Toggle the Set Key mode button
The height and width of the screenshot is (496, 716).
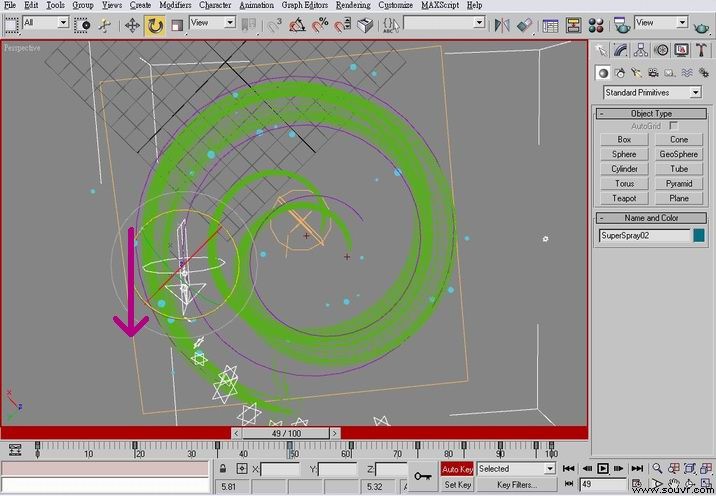click(x=457, y=485)
